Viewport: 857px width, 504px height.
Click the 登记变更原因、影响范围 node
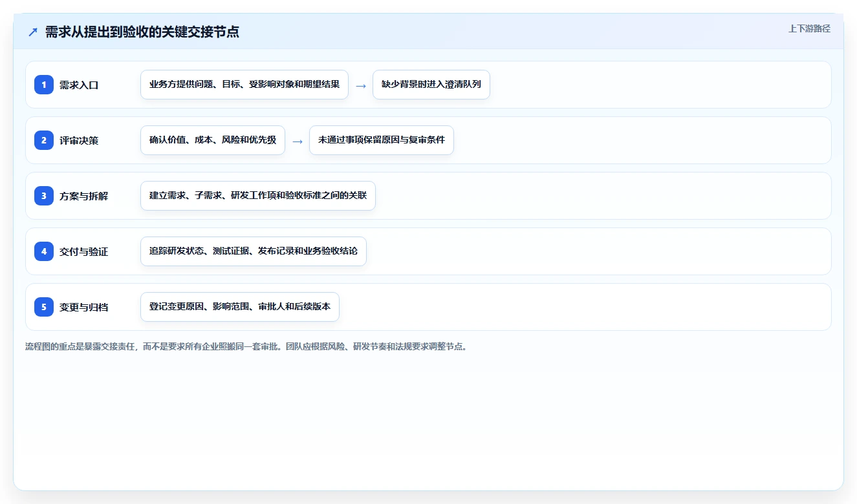pos(240,307)
